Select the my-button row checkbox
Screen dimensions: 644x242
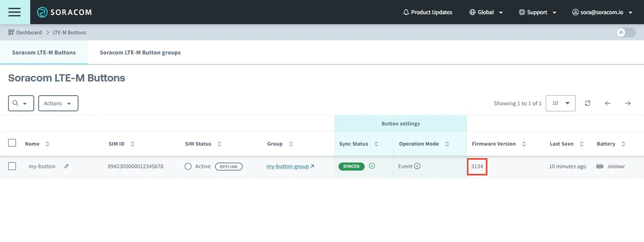12,166
